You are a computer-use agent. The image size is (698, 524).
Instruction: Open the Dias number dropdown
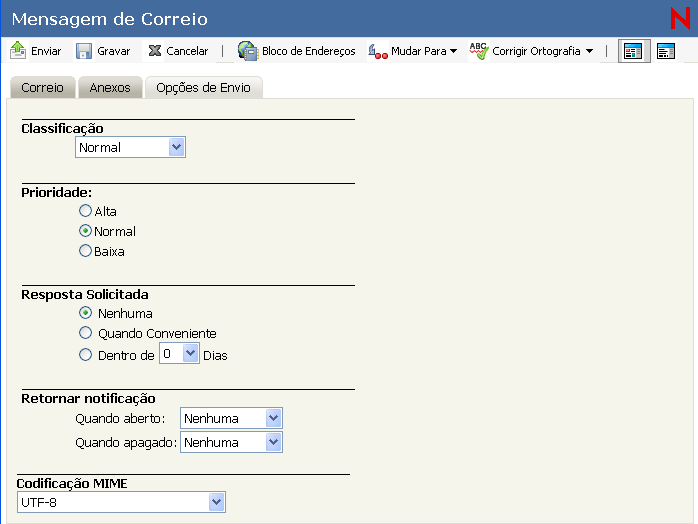[x=179, y=353]
